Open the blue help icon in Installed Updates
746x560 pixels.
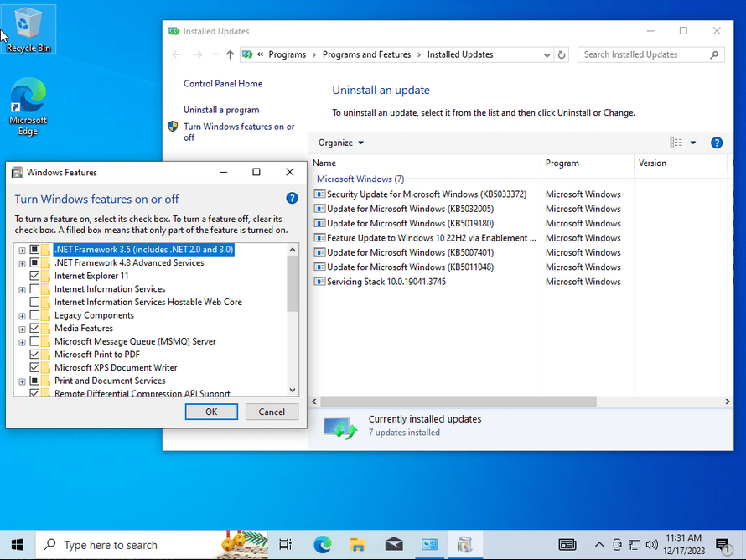[x=716, y=143]
